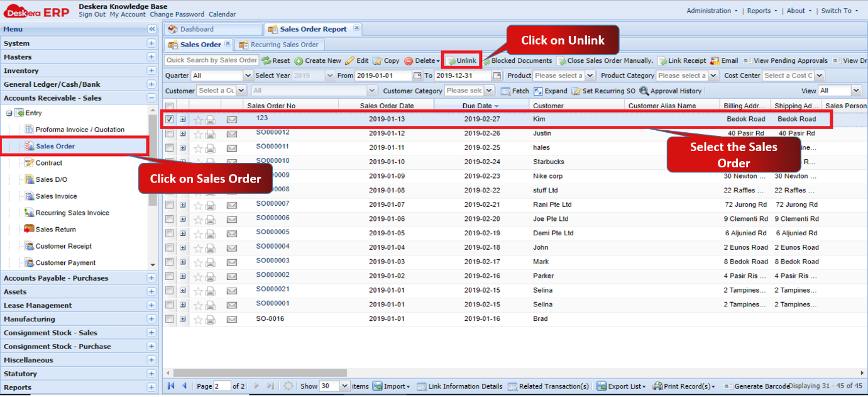Click the Edit pencil icon
This screenshot has width=868, height=397.
[x=349, y=61]
